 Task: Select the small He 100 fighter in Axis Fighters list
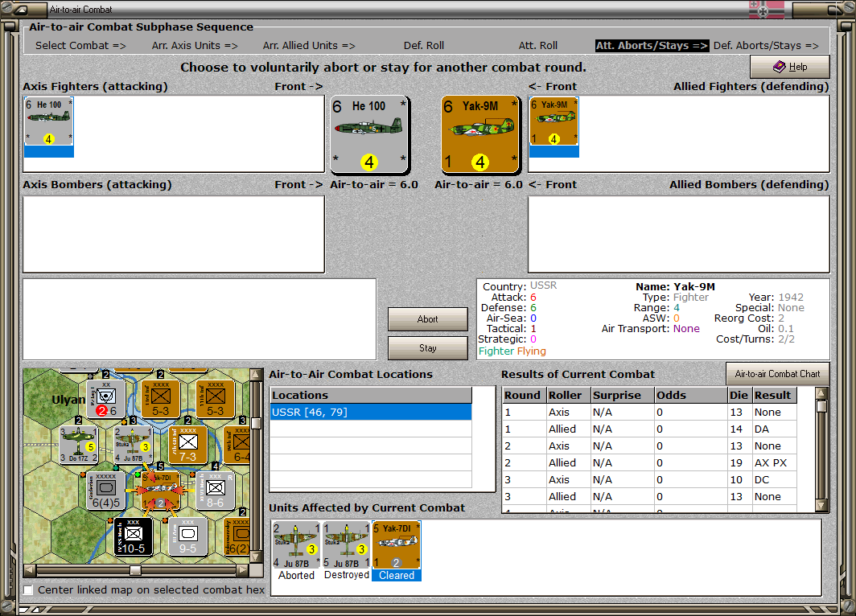tap(48, 122)
